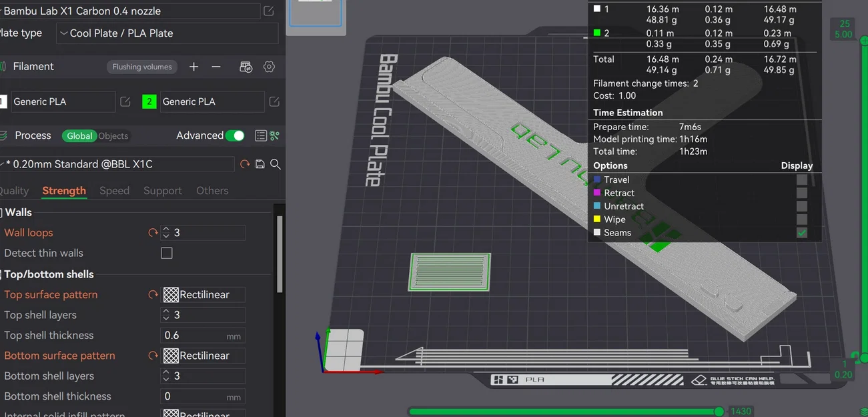868x417 pixels.
Task: Click the 'Total time:' label
Action: click(615, 151)
